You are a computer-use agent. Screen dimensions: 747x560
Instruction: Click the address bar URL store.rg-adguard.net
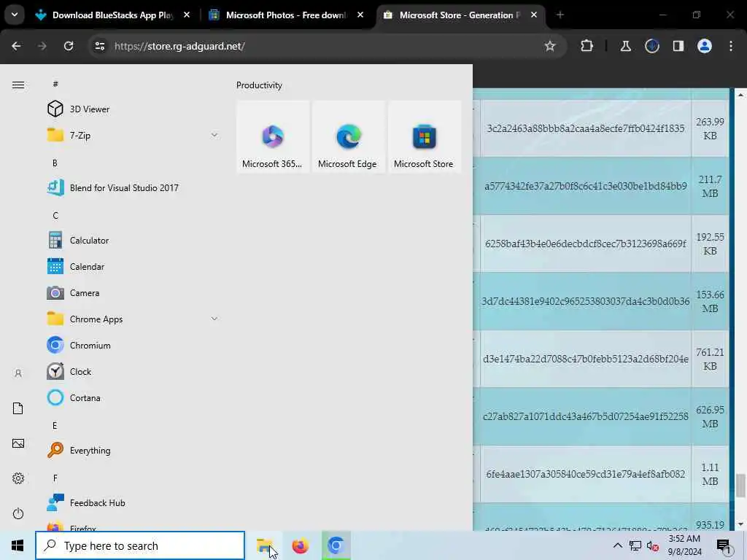(180, 46)
